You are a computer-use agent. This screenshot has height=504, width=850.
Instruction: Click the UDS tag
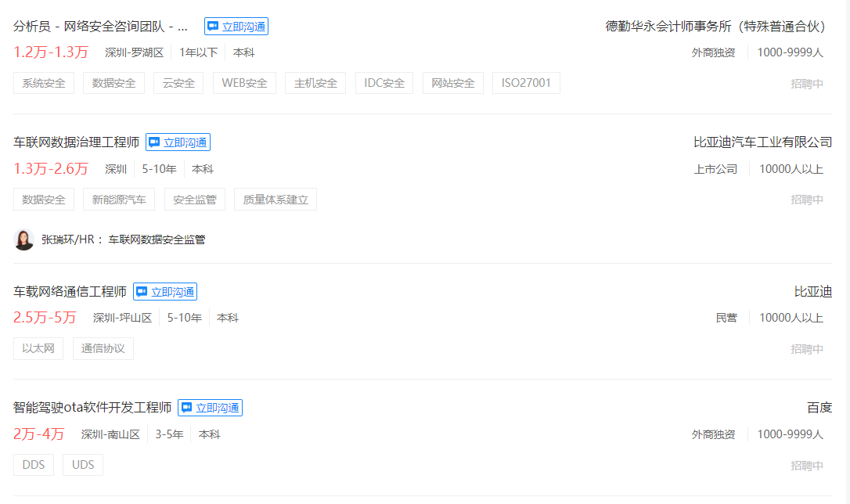(83, 465)
